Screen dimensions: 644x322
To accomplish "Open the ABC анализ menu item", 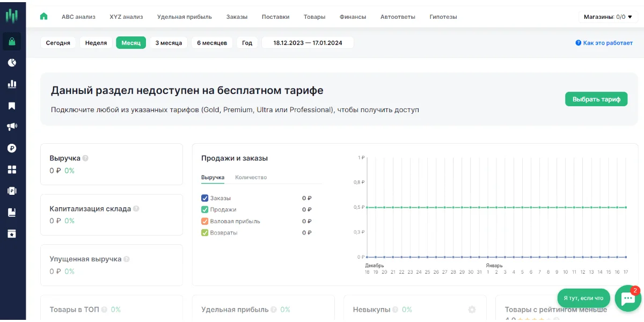I will click(78, 17).
